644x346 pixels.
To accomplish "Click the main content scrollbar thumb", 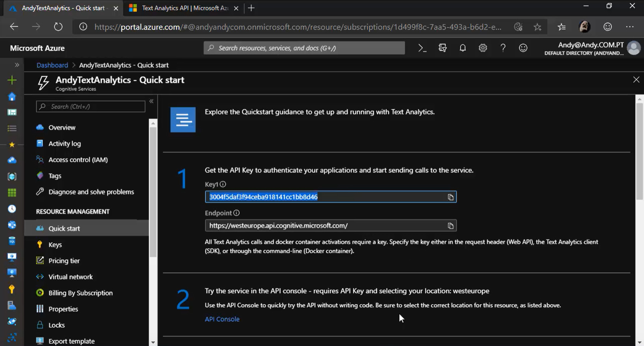I will (639, 151).
